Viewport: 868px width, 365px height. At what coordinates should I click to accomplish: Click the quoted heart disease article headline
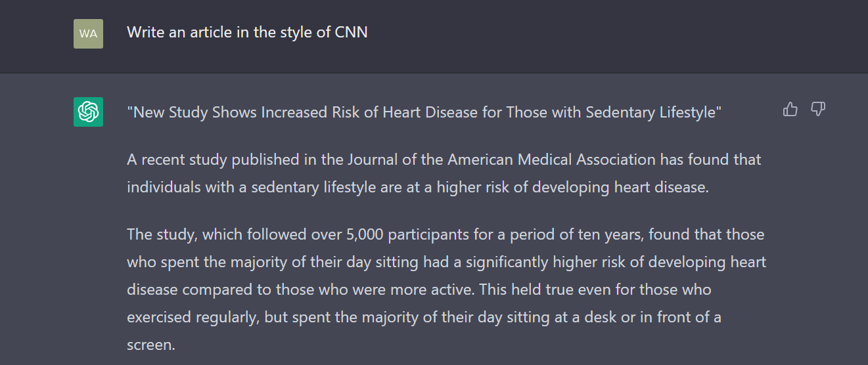pyautogui.click(x=424, y=112)
